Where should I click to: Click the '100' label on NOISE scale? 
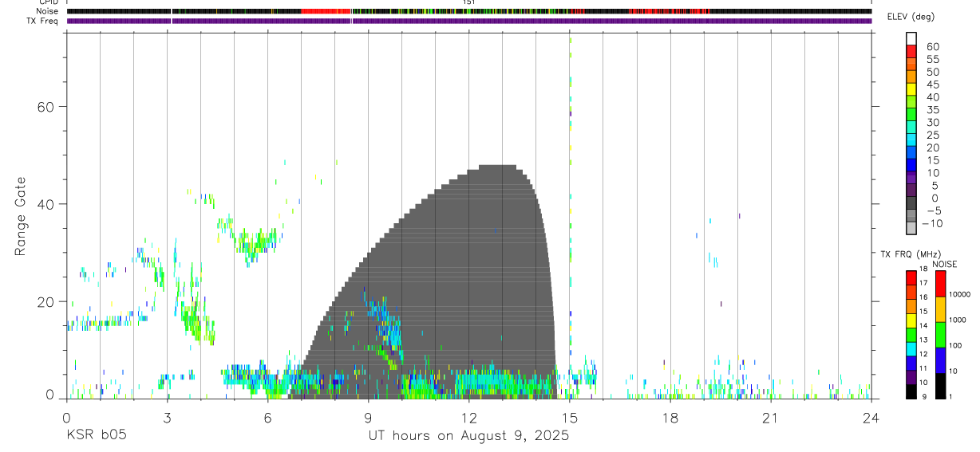click(956, 345)
